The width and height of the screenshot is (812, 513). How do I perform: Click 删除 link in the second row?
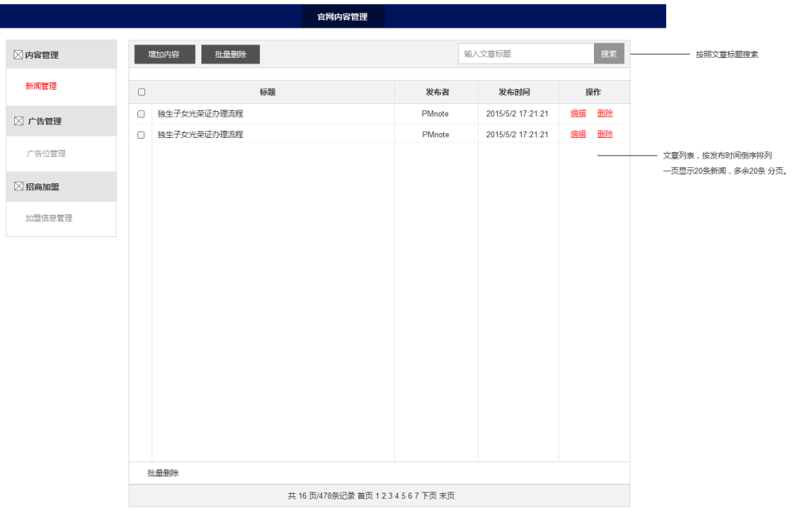coord(605,135)
